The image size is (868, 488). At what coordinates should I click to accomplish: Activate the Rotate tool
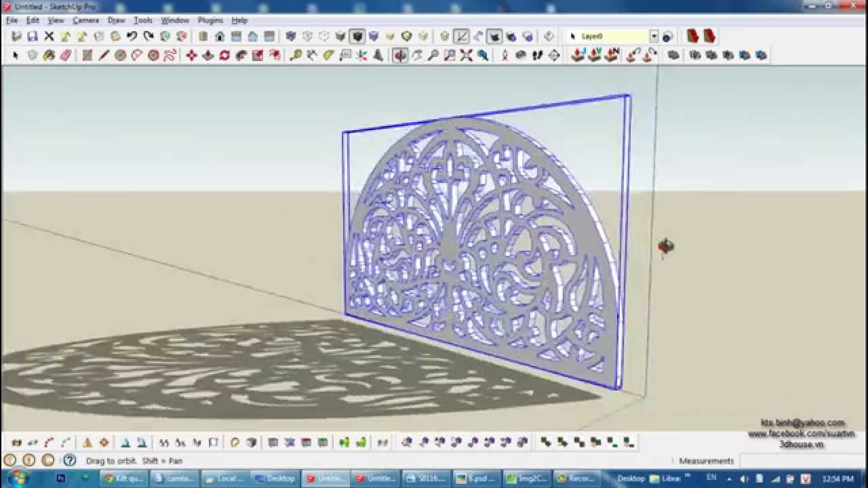(x=224, y=56)
